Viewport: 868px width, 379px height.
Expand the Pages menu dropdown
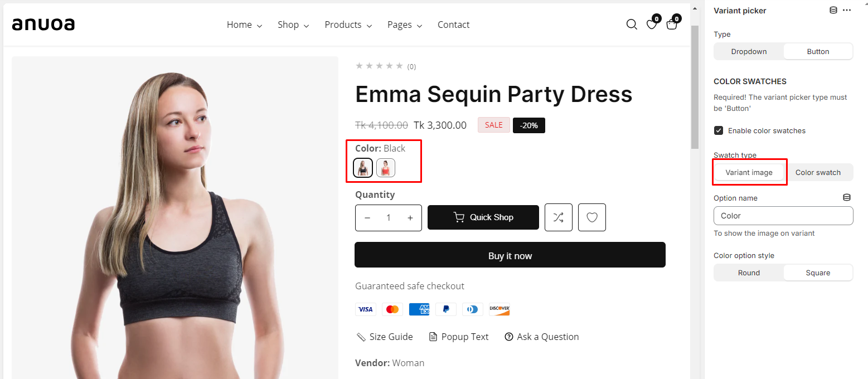(404, 25)
